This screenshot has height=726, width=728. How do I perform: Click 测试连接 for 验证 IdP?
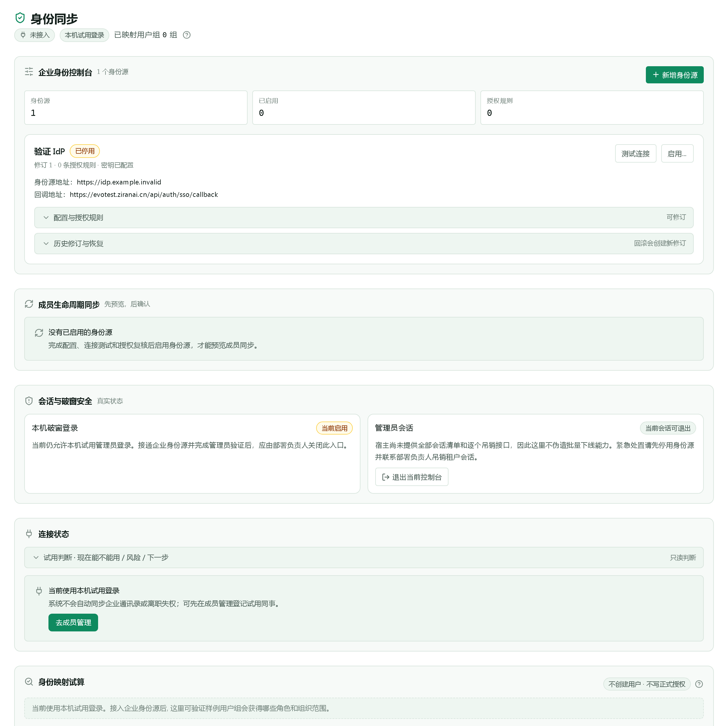click(x=636, y=153)
